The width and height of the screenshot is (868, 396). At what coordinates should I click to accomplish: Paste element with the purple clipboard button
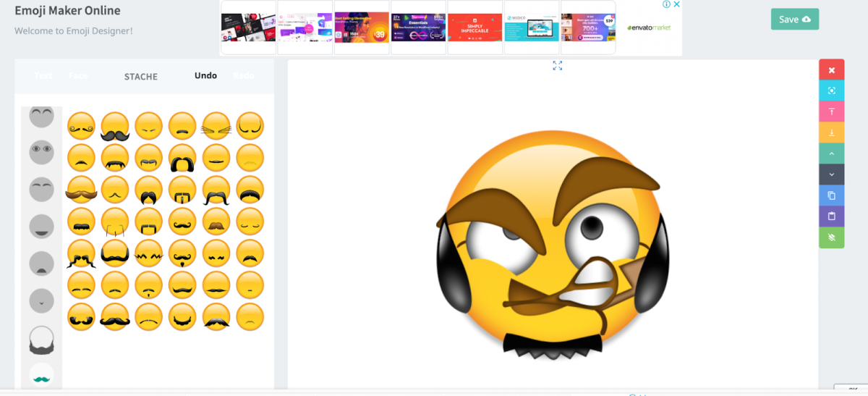tap(832, 216)
